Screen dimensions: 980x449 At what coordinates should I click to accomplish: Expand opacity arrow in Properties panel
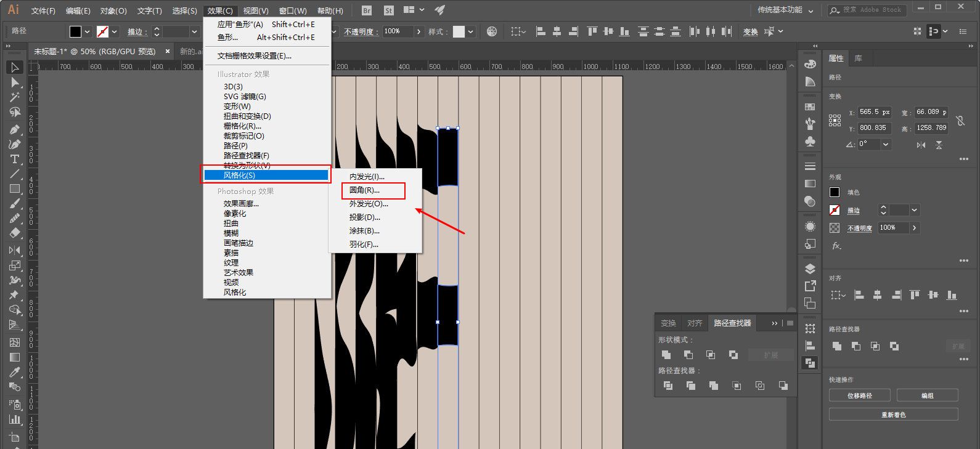915,228
